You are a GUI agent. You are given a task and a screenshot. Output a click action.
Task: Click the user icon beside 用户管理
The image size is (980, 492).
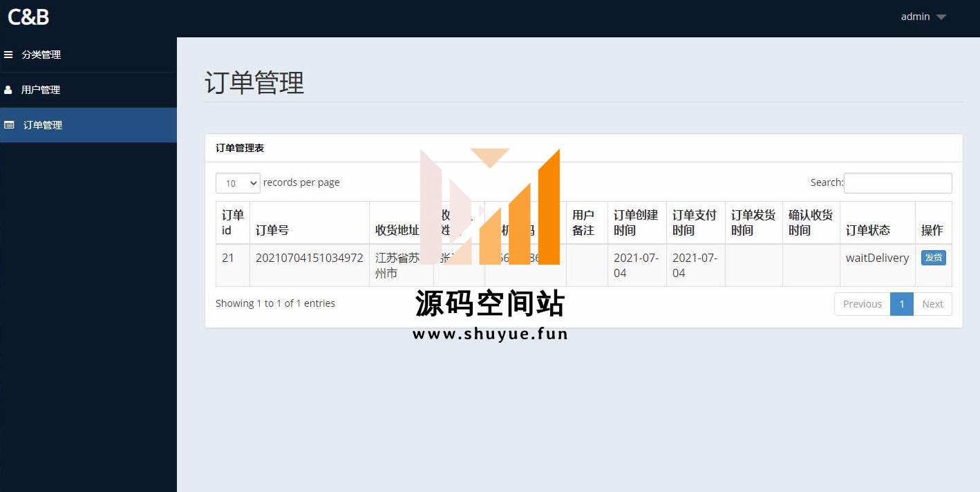pos(8,90)
